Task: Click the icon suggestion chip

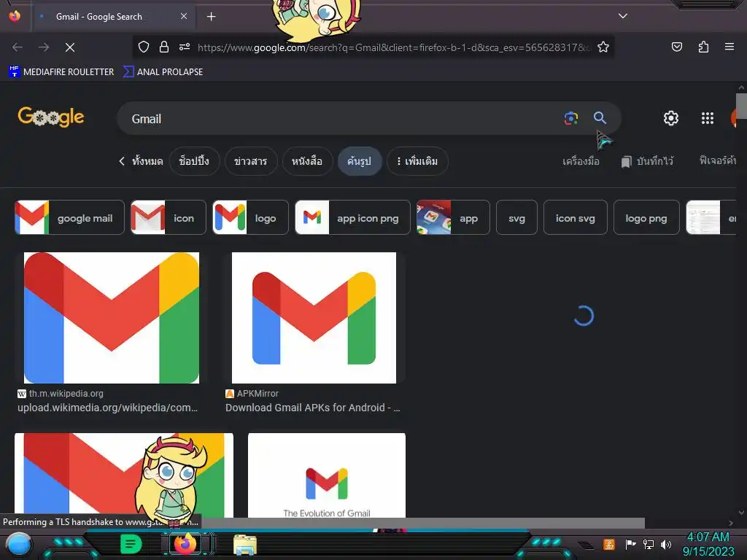Action: click(169, 217)
